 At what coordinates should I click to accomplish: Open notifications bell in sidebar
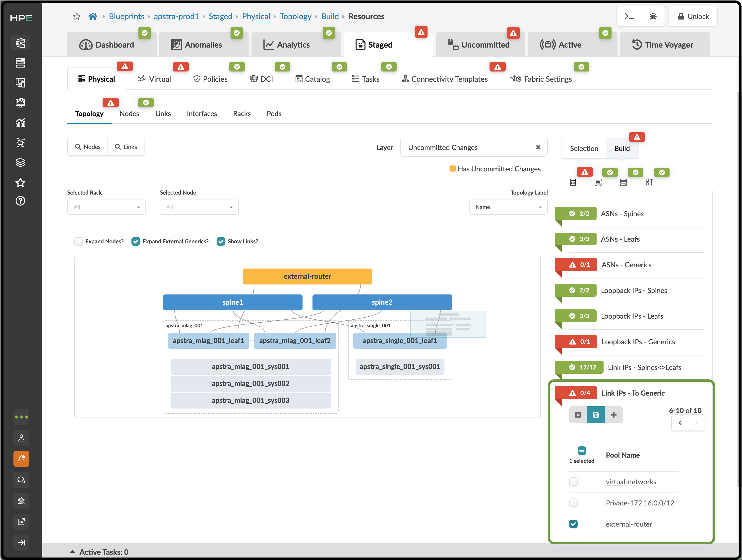click(x=21, y=459)
